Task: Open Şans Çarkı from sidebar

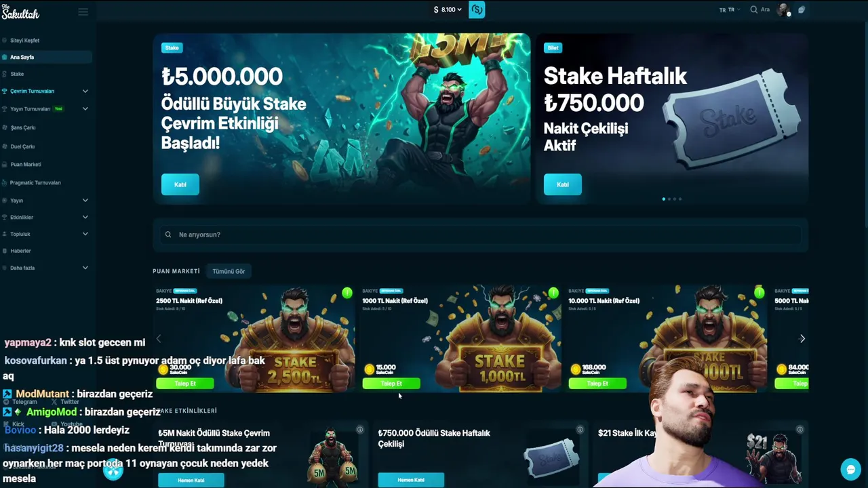Action: (23, 127)
